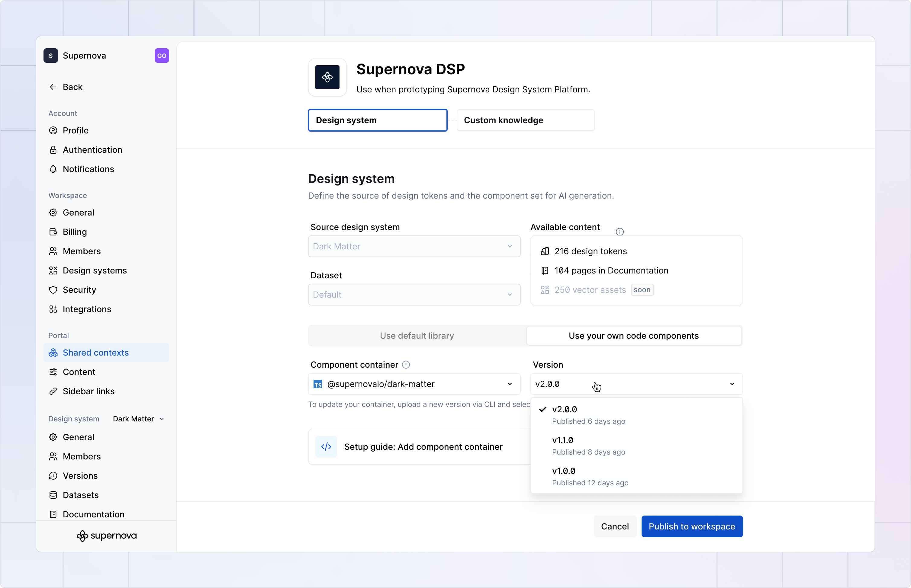The height and width of the screenshot is (588, 911).
Task: Click the Datasets database icon
Action: click(53, 495)
